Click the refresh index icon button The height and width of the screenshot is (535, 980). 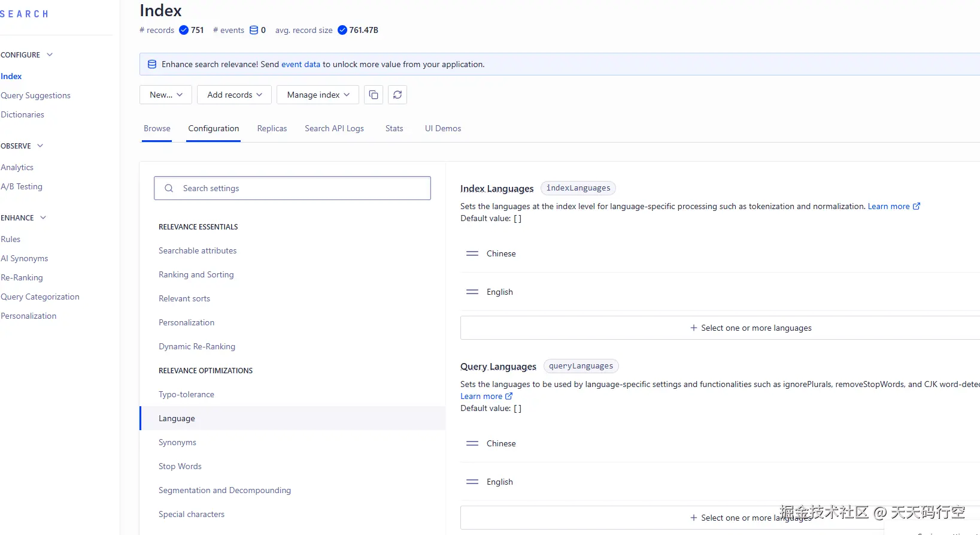click(398, 95)
